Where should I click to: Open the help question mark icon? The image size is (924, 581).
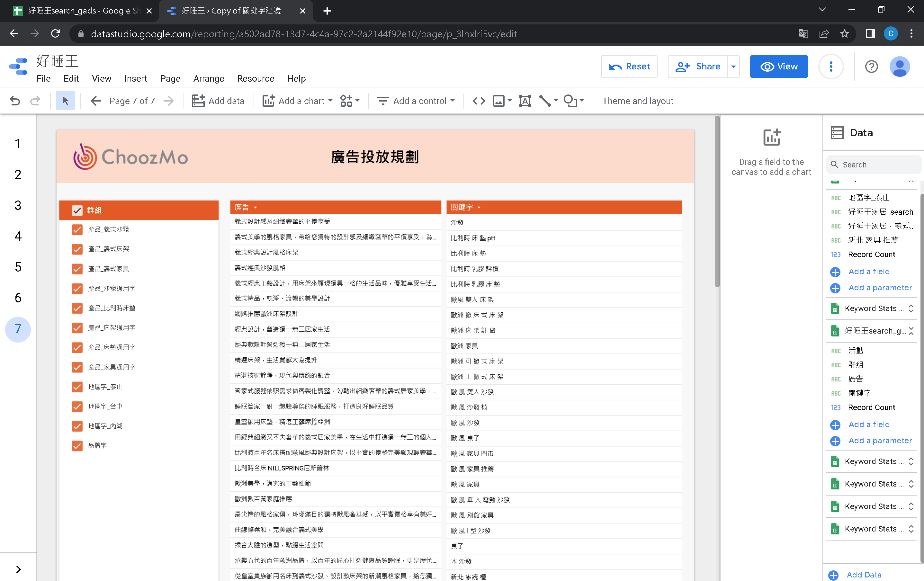pos(871,67)
